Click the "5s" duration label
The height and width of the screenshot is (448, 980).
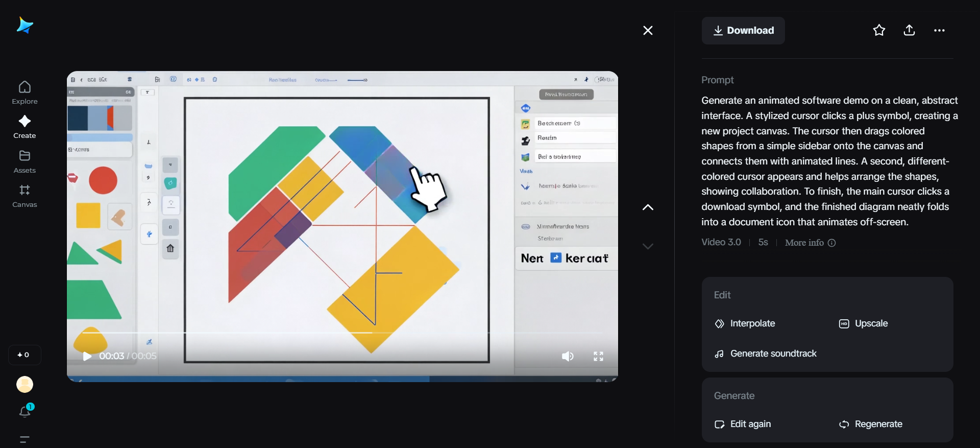(x=763, y=242)
